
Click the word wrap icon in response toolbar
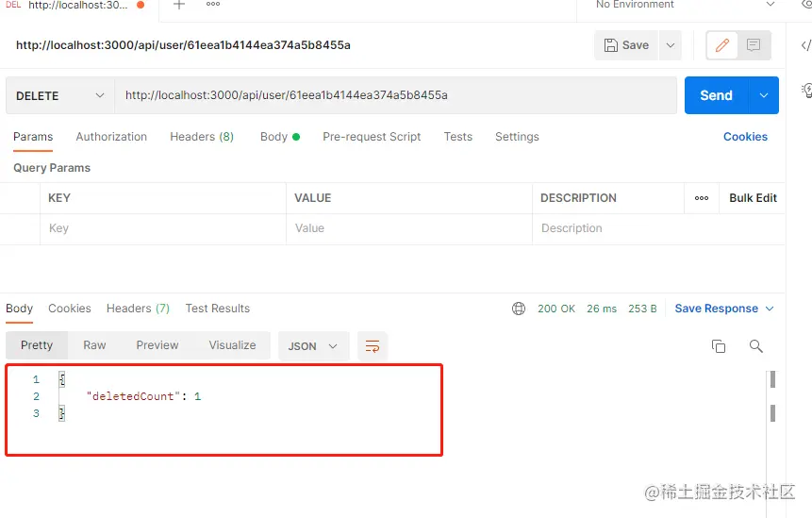[x=373, y=346]
